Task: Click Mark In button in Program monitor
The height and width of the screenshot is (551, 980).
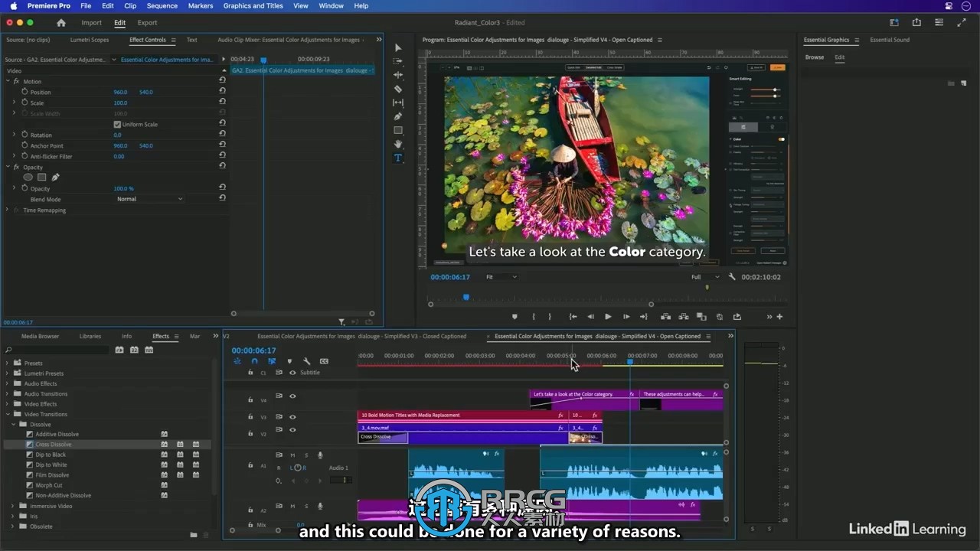Action: tap(533, 317)
